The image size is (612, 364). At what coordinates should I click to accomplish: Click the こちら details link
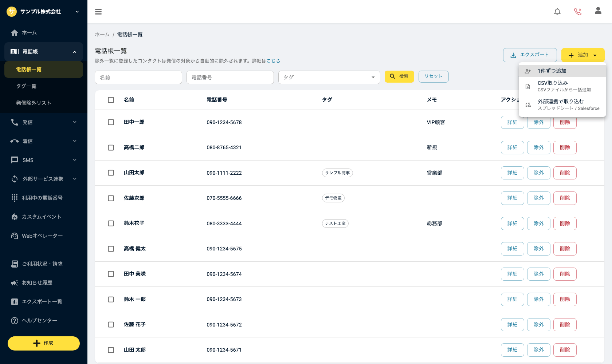click(273, 61)
